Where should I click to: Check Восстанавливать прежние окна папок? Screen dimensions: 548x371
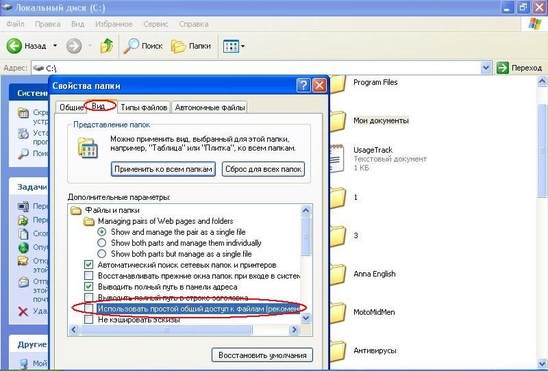pos(89,275)
